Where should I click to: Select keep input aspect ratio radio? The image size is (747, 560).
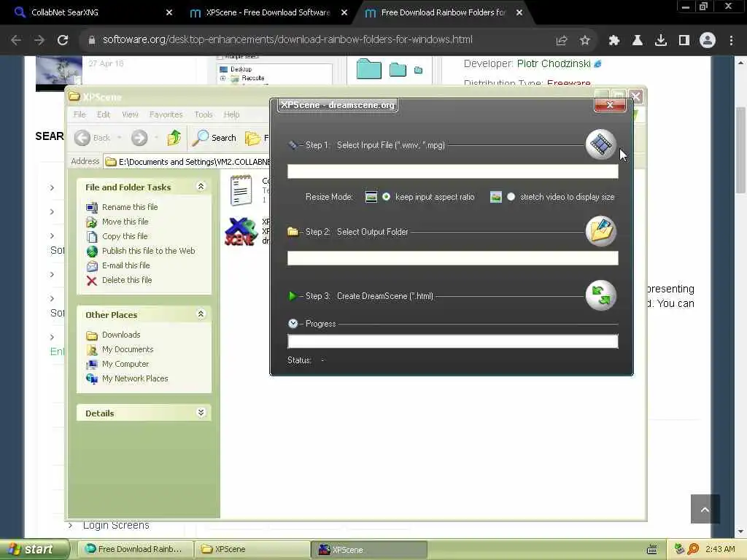[x=386, y=197]
